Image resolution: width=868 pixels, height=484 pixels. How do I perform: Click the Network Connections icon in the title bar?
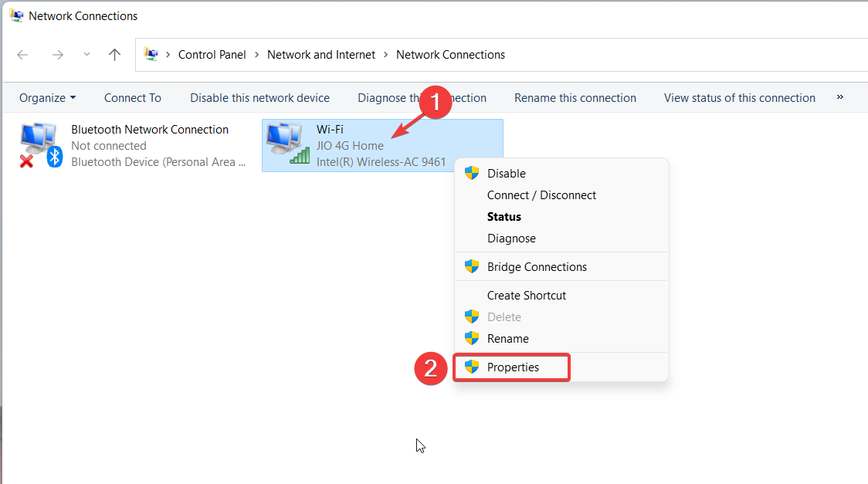tap(15, 13)
